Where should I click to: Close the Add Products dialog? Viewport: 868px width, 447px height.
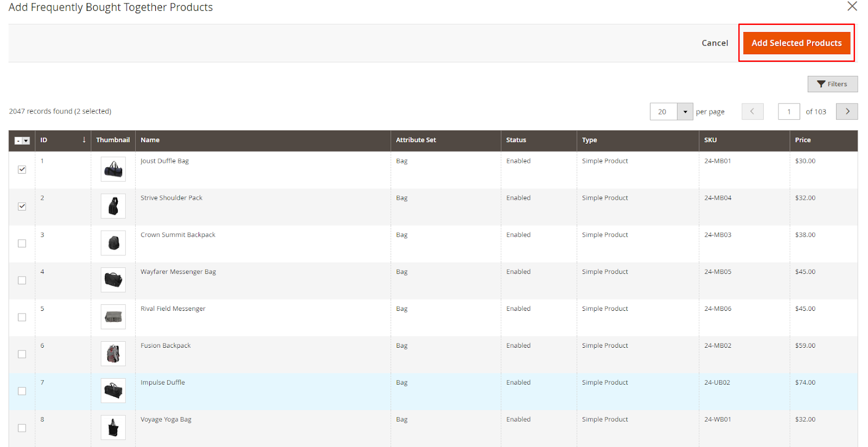(852, 7)
